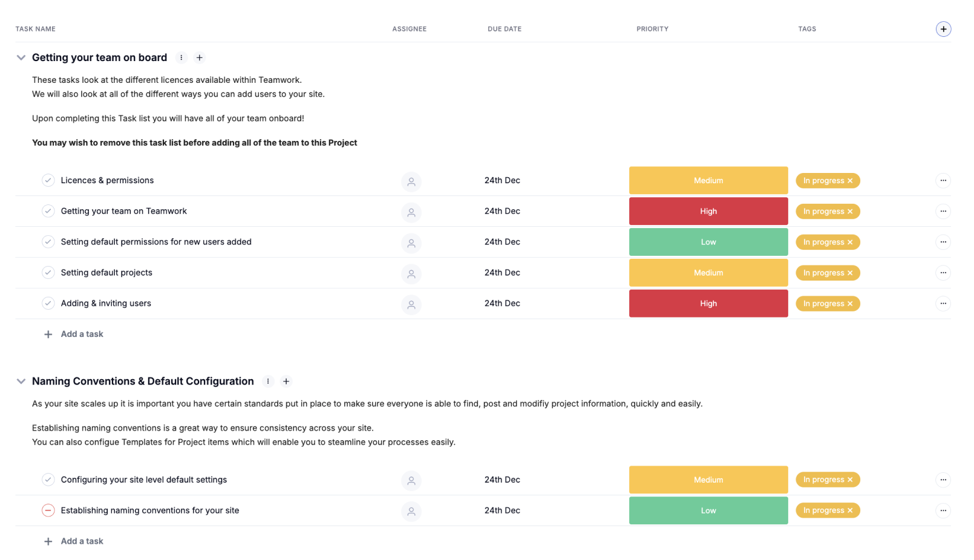Collapse 'Naming Conventions & Default Configuration' list
Image resolution: width=974 pixels, height=560 pixels.
[x=21, y=382]
